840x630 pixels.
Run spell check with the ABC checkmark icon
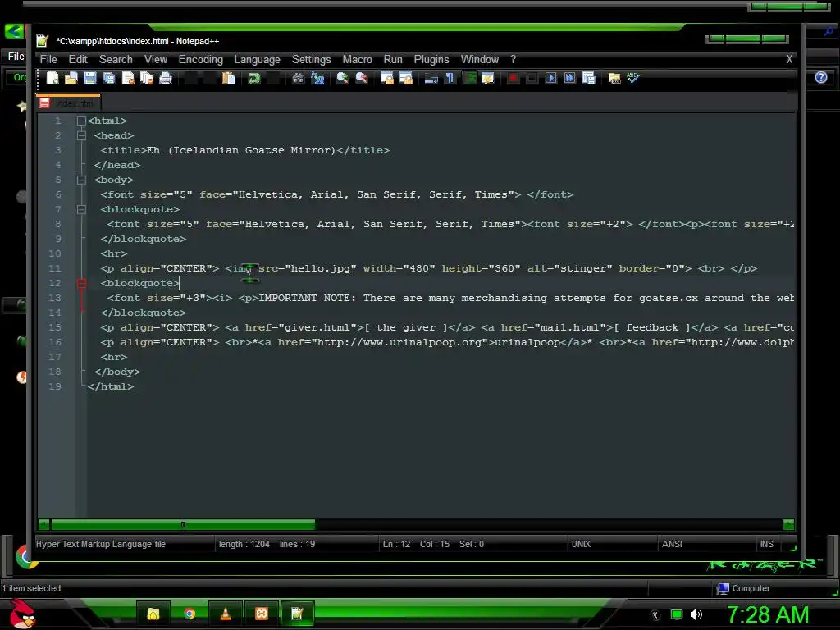(x=633, y=78)
